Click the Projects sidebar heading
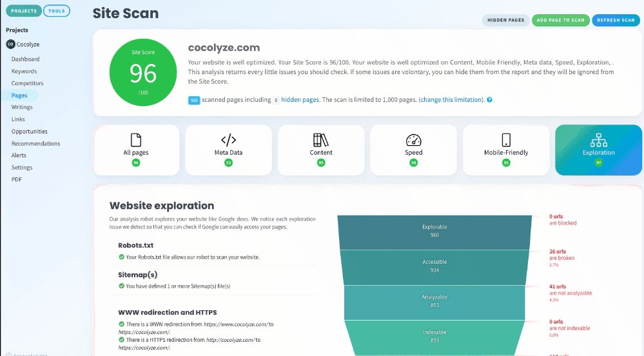644x356 pixels. click(17, 30)
